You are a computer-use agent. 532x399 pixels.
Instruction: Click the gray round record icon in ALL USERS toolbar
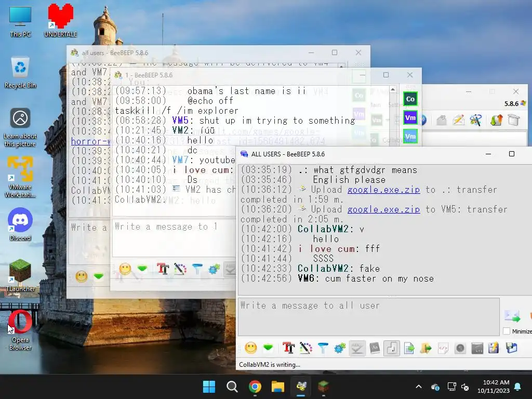tap(460, 348)
